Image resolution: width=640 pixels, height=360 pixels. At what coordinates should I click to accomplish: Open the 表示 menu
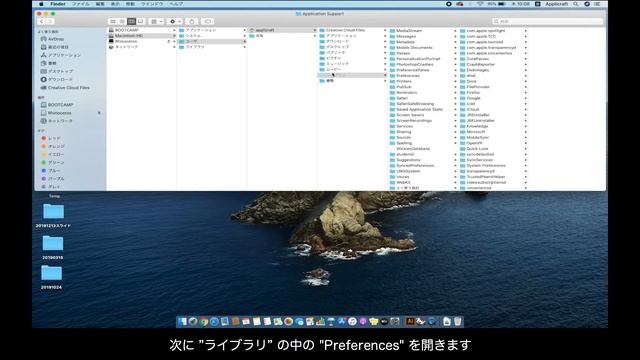[116, 4]
